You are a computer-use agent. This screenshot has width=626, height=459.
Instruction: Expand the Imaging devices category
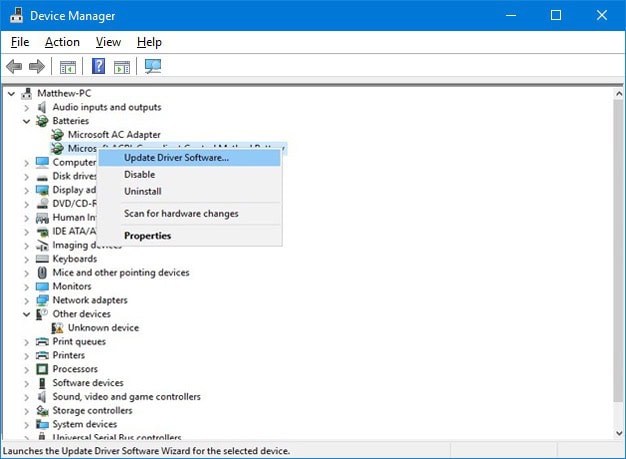[26, 246]
